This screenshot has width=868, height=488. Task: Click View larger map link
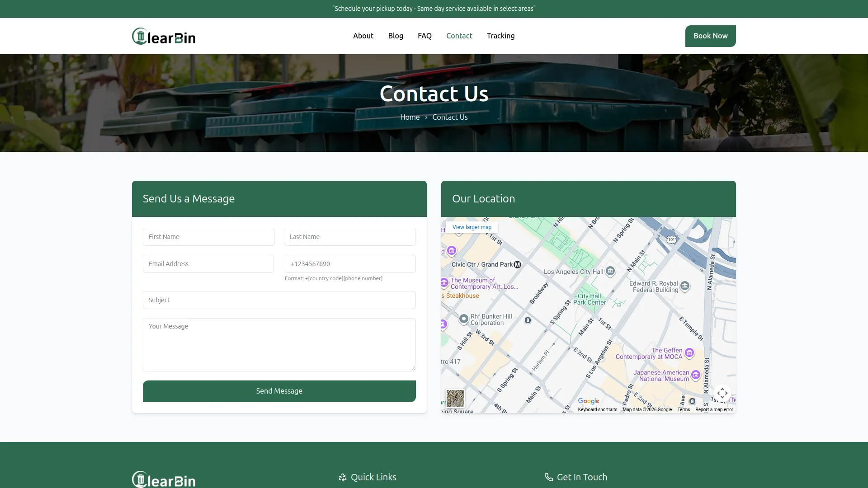coord(472,227)
